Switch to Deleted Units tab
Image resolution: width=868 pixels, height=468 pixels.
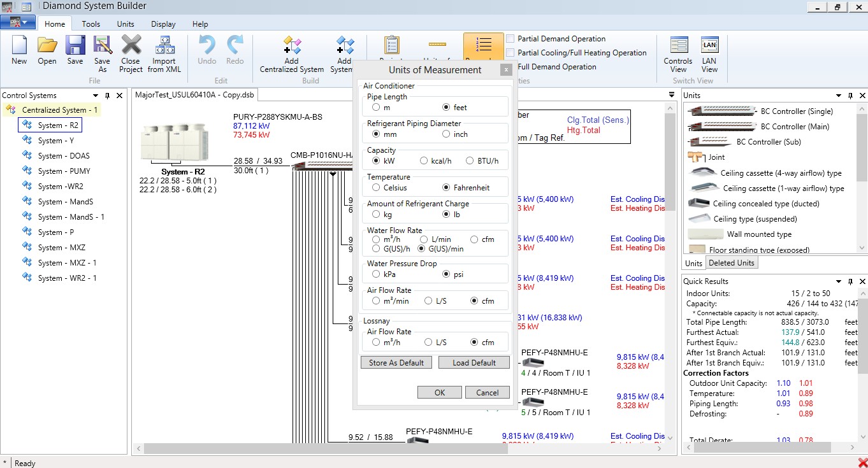pyautogui.click(x=732, y=263)
